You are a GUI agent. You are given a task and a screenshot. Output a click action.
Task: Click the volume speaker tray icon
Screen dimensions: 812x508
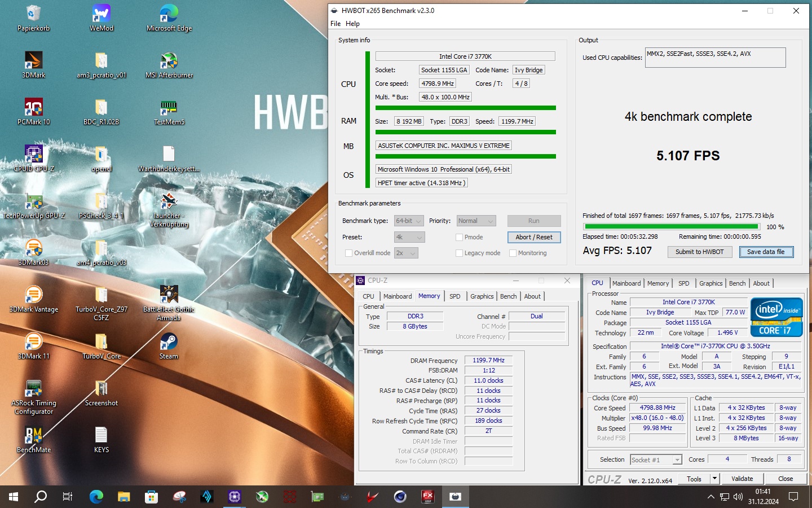click(x=738, y=497)
